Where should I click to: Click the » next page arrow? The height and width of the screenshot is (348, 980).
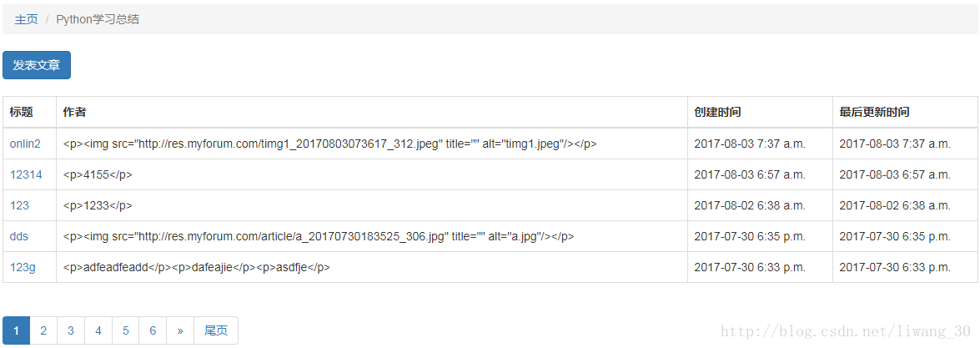(x=181, y=330)
